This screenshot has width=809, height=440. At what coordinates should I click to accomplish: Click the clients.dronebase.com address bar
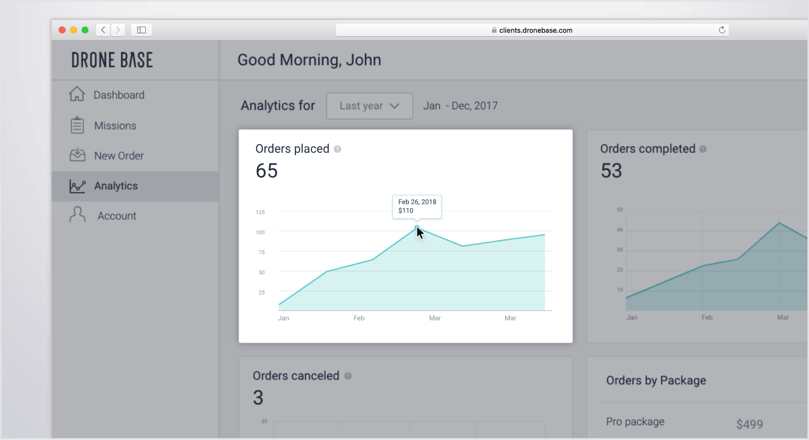point(532,30)
